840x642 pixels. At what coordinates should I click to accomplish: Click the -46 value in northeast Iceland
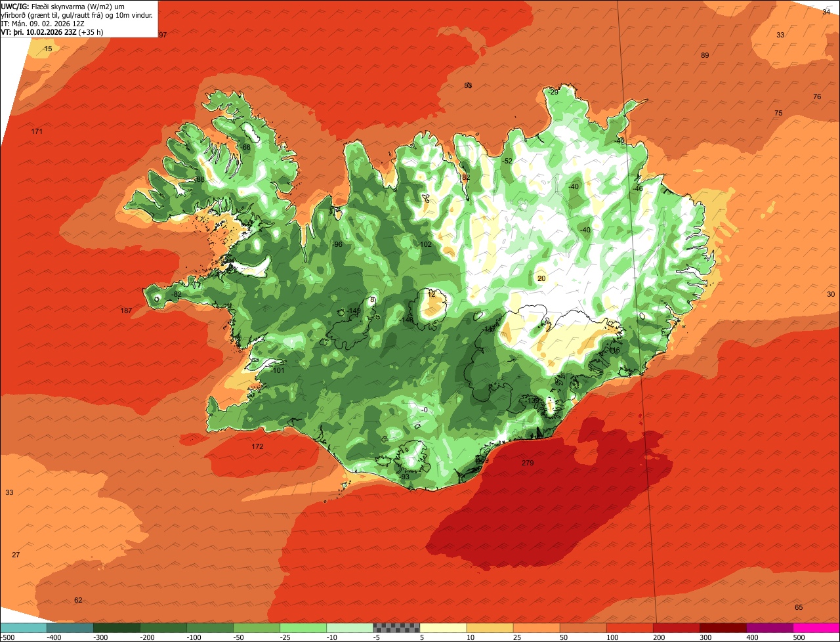click(637, 188)
